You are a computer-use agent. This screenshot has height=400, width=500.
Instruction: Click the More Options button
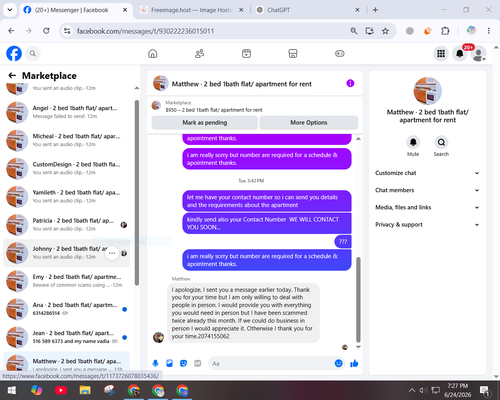coord(309,123)
